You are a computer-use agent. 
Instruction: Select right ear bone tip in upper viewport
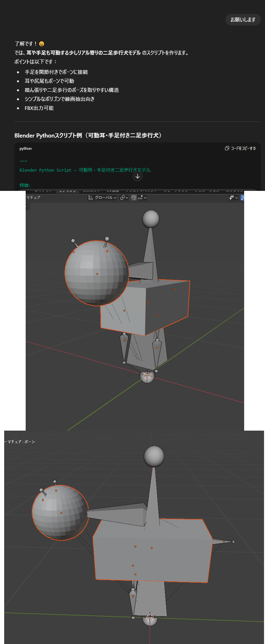click(107, 239)
